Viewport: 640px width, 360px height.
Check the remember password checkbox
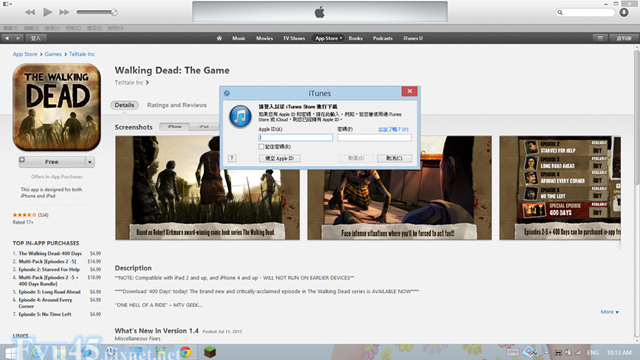[x=261, y=147]
